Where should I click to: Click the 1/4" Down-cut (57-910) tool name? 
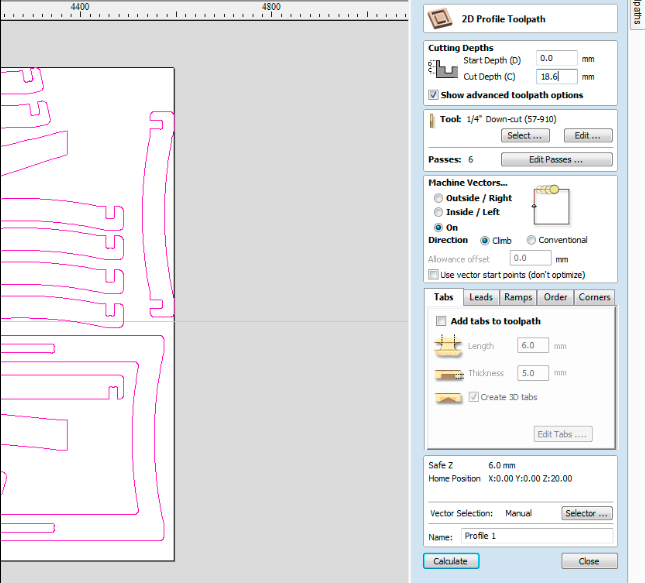pos(511,119)
